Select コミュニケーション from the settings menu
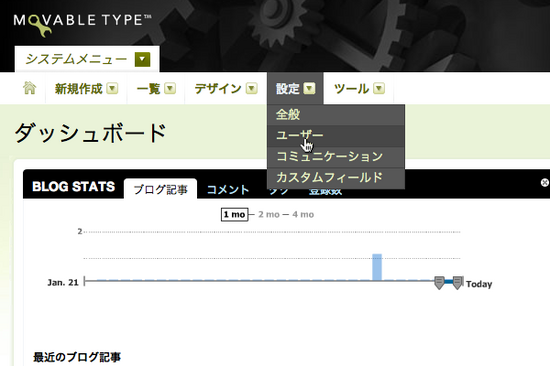The image size is (550, 366). (x=336, y=157)
